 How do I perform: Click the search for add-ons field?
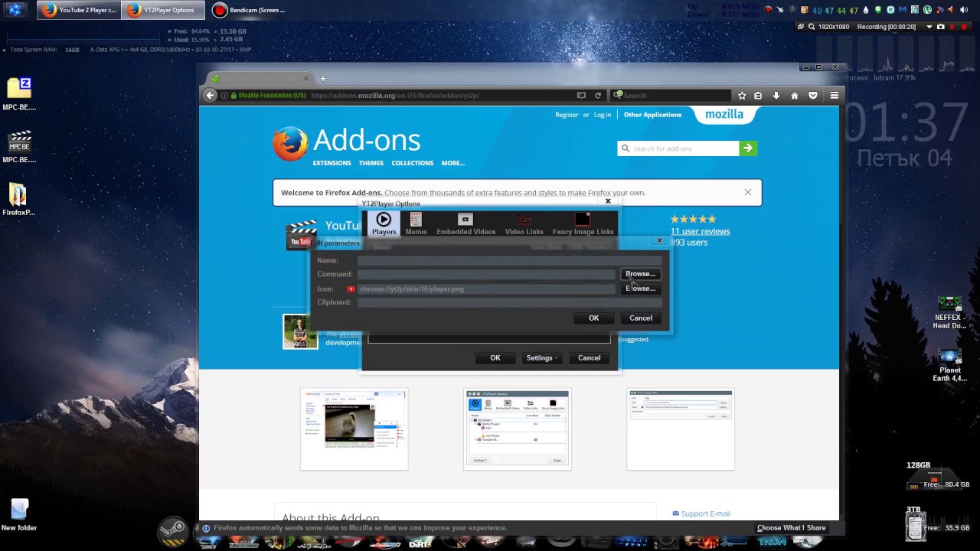[678, 148]
